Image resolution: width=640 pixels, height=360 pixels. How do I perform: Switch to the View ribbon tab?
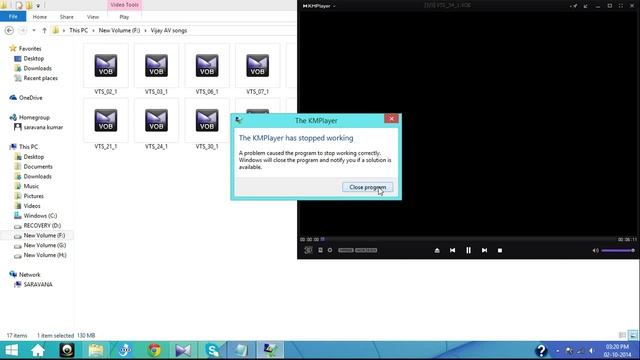coord(93,17)
